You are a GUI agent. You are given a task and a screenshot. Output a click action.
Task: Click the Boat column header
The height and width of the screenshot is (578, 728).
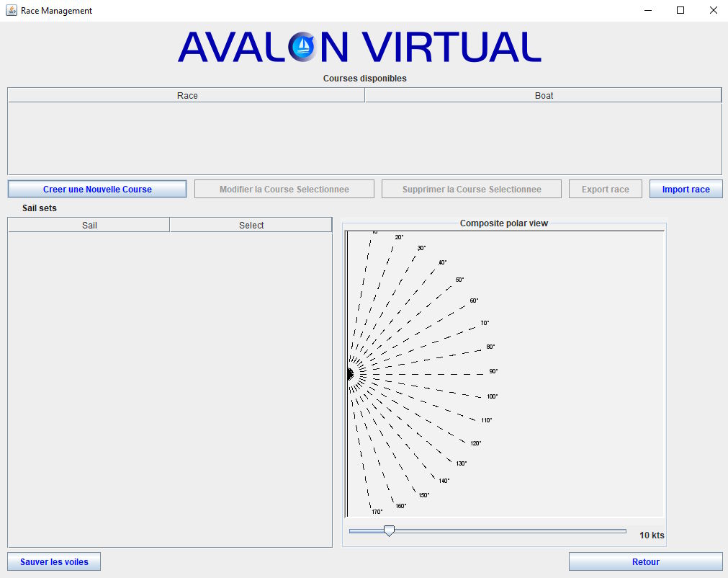544,94
